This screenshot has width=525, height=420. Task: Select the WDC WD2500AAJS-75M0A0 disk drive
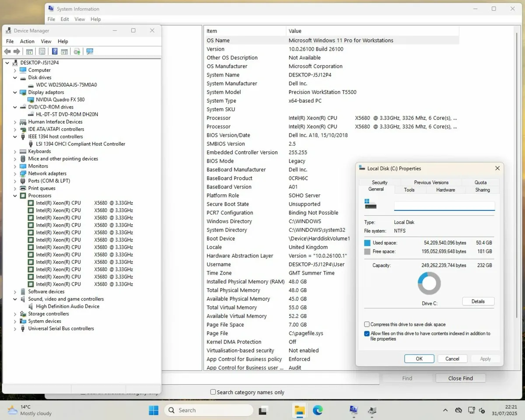click(x=66, y=85)
